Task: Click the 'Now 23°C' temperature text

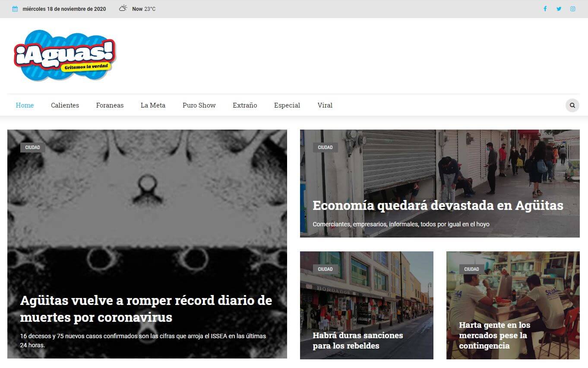Action: (144, 9)
